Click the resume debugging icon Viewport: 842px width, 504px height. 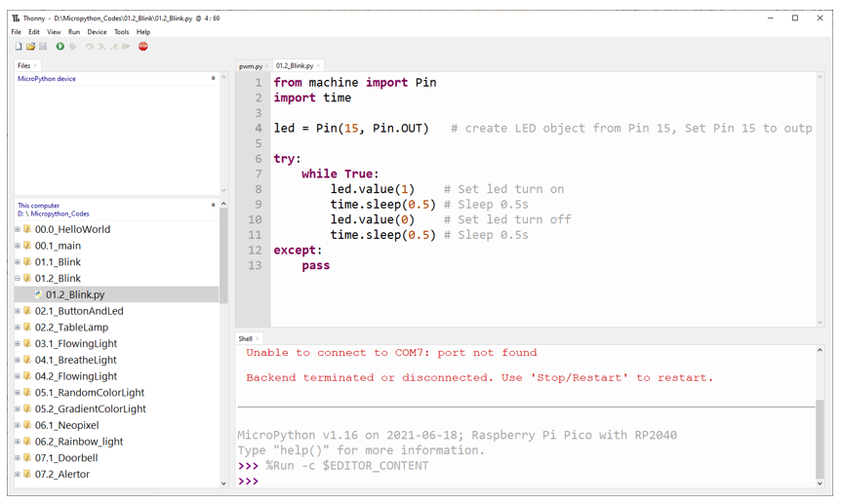point(126,47)
